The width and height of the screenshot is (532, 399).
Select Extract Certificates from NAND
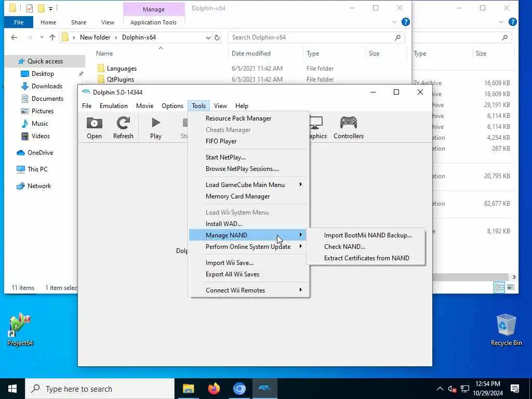[366, 258]
